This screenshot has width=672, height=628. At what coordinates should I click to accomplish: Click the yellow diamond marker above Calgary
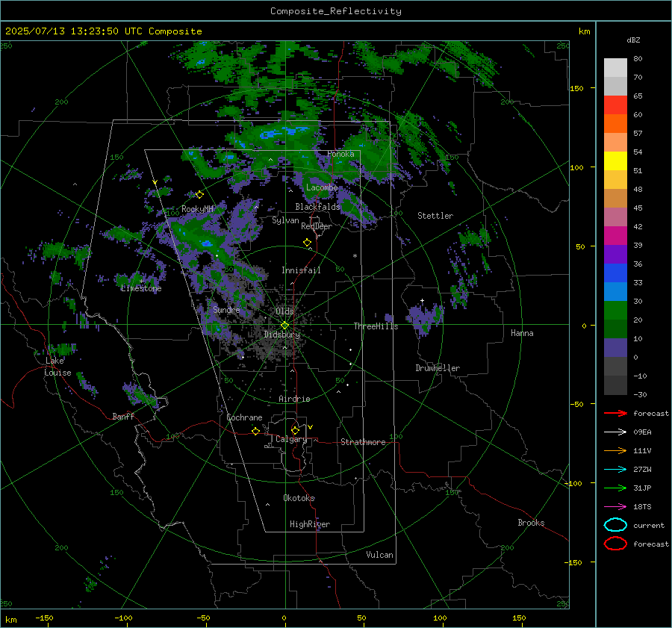click(295, 430)
